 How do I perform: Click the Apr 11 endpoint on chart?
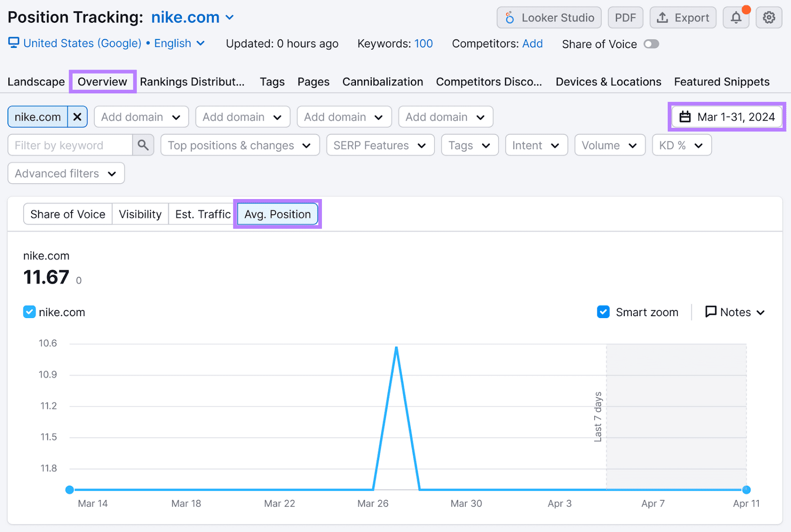tap(746, 490)
